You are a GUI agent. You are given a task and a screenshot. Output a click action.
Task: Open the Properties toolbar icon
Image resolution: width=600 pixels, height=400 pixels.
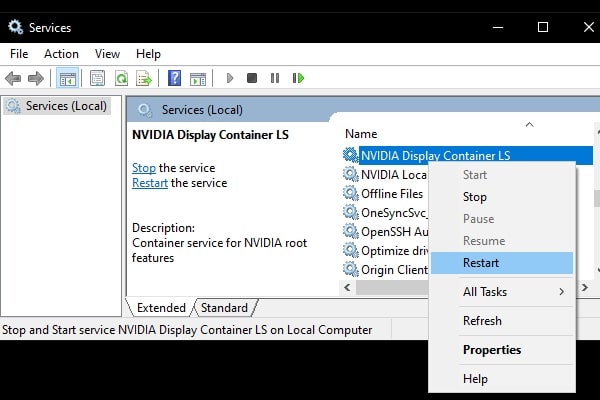coord(98,78)
